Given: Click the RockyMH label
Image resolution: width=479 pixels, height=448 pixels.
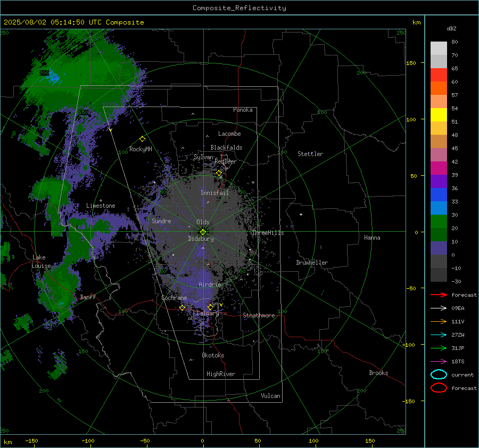Looking at the screenshot, I should tap(141, 149).
